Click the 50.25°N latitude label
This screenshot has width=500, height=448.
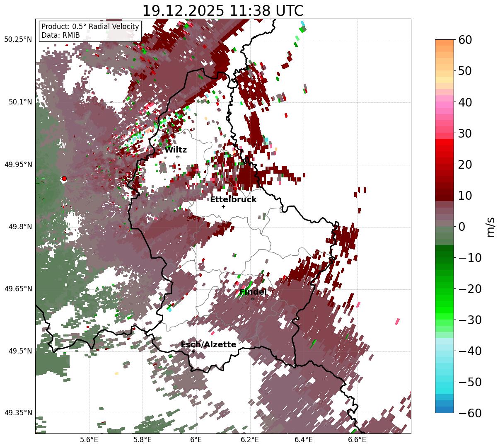[x=18, y=39]
